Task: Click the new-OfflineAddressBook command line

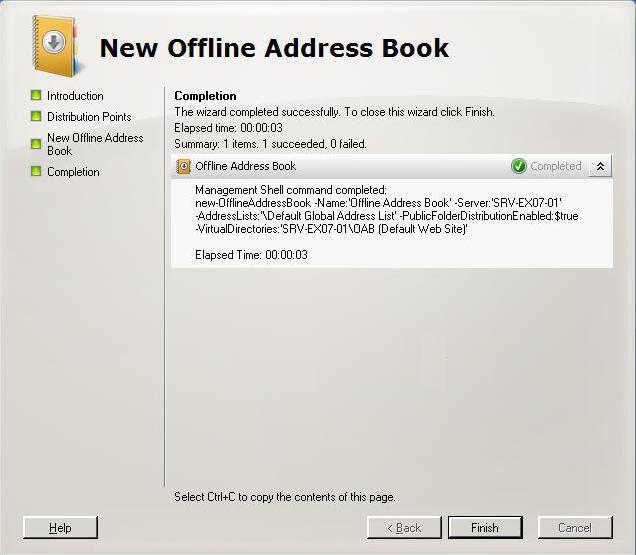Action: (x=378, y=203)
